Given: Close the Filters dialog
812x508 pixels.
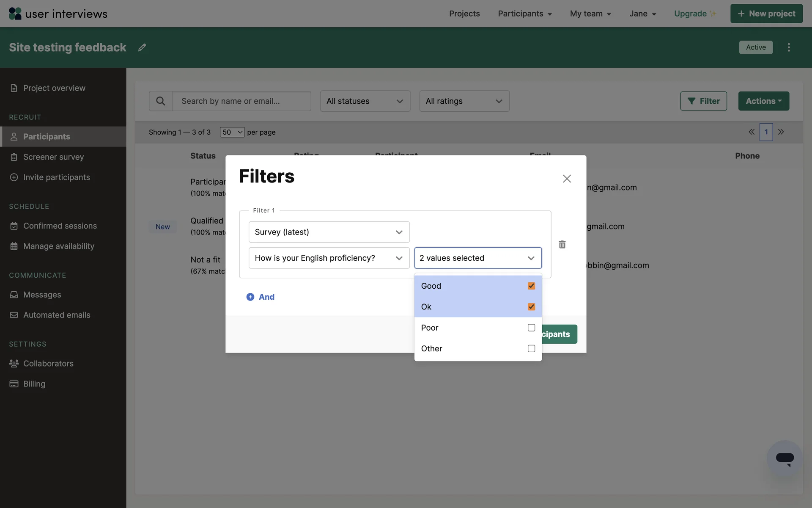Looking at the screenshot, I should (x=567, y=179).
